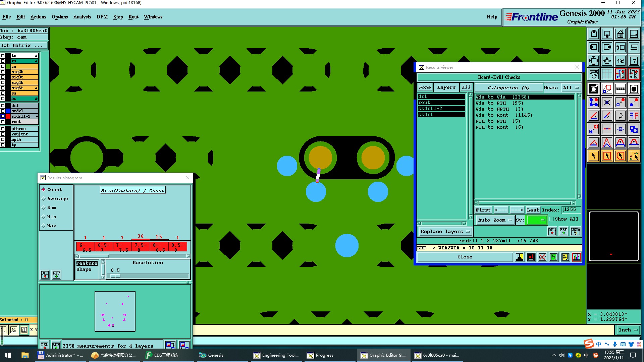Click the Last result button
The height and width of the screenshot is (362, 644).
(532, 210)
